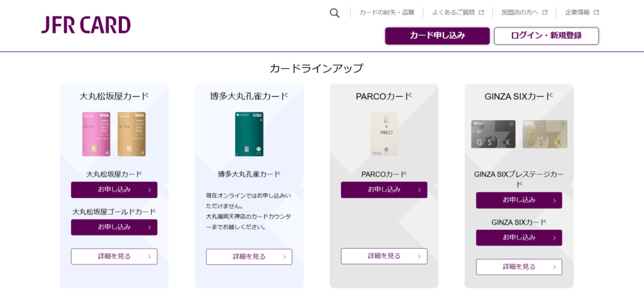The image size is (644, 299).
Task: Click the silver GINZA SIX card image
Action: pos(493,134)
